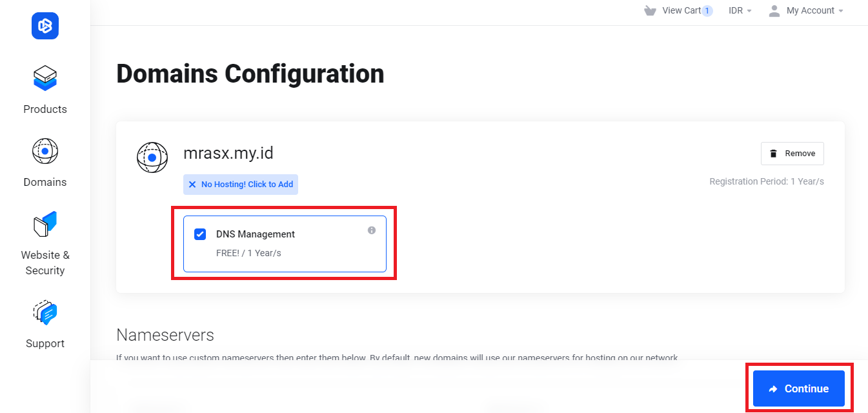This screenshot has height=413, width=868.
Task: Click the X on the No Hosting tag
Action: 192,185
